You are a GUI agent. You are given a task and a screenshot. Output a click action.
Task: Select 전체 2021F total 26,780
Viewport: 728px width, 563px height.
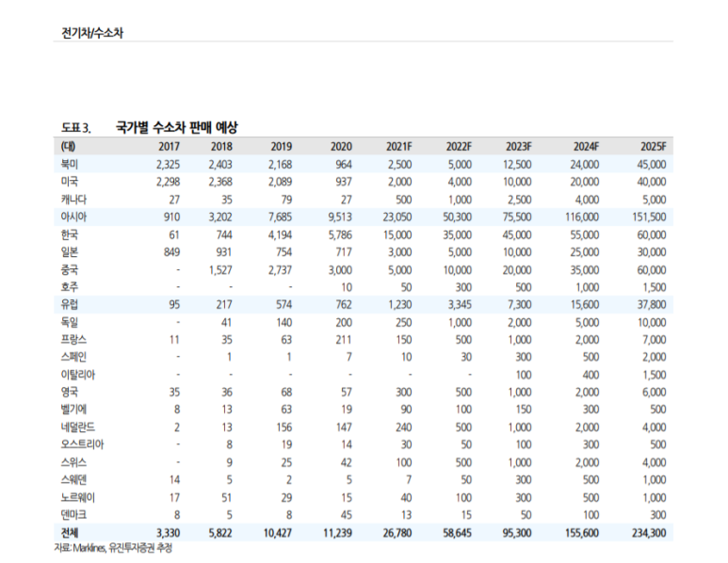pyautogui.click(x=397, y=533)
